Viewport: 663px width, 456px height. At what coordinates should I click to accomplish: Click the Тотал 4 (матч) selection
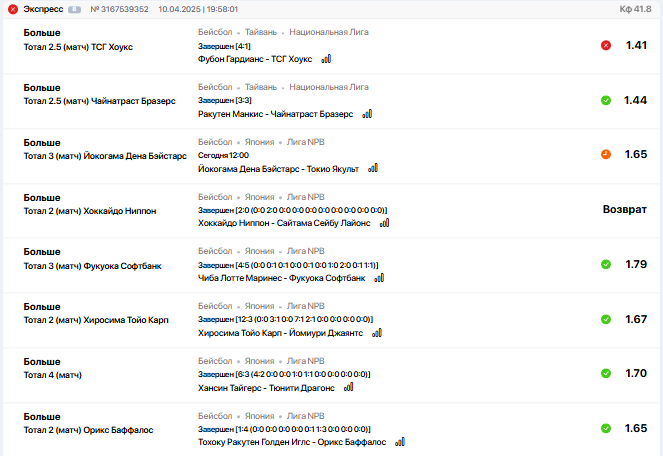coord(52,375)
